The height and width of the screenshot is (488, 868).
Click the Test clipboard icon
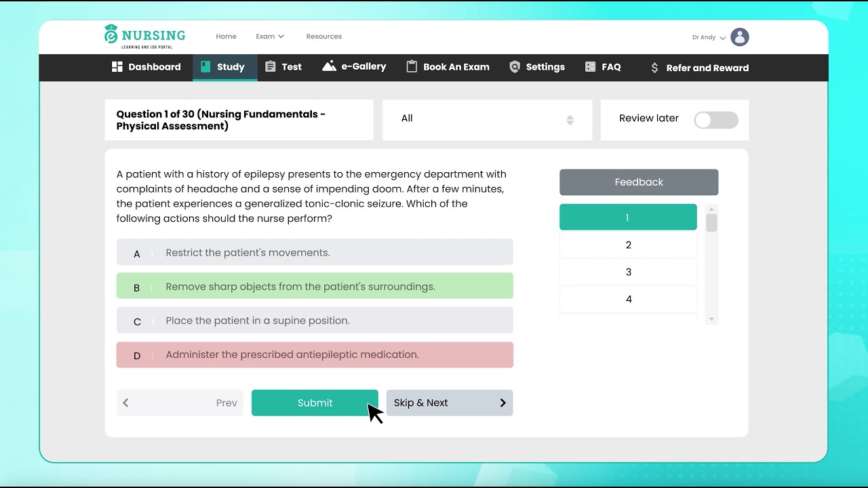pyautogui.click(x=270, y=66)
